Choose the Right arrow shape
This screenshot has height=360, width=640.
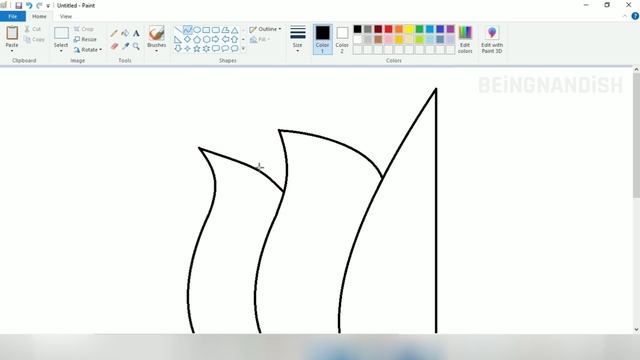tap(216, 39)
